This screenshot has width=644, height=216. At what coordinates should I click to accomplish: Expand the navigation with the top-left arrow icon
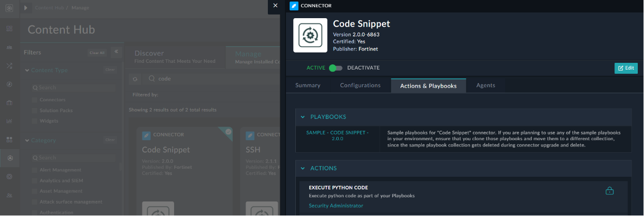[x=26, y=8]
